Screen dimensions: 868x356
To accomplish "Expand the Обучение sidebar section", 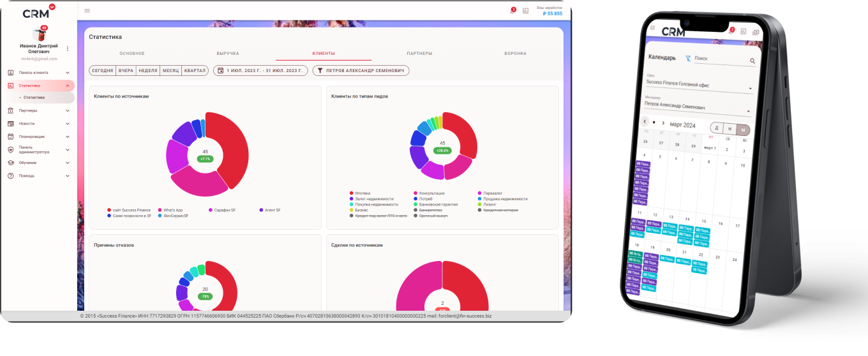I will [x=68, y=163].
